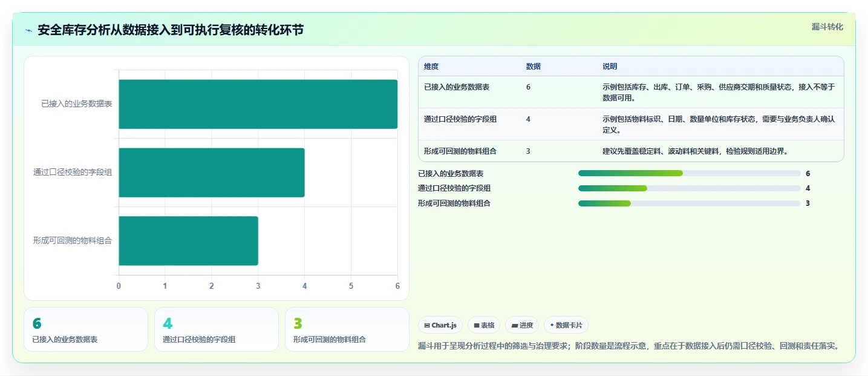The width and height of the screenshot is (868, 376).
Task: Click the 维度 table column header
Action: click(431, 66)
